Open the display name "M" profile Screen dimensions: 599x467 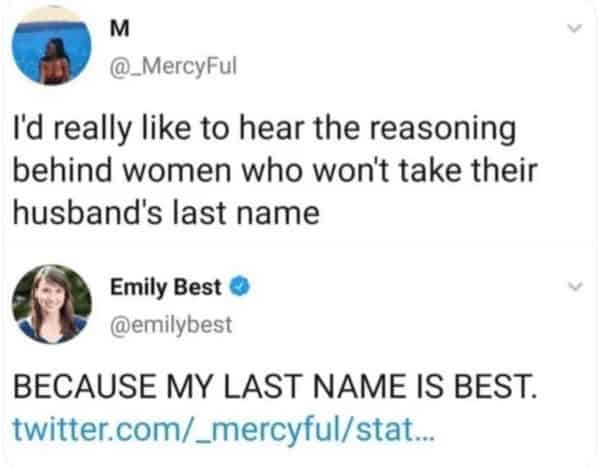[x=120, y=29]
